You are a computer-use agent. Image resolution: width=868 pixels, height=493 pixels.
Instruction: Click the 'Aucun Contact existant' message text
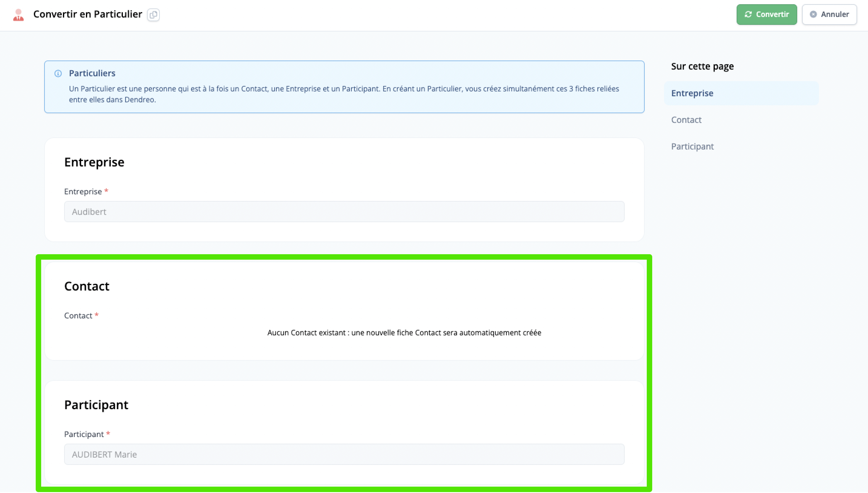coord(404,333)
